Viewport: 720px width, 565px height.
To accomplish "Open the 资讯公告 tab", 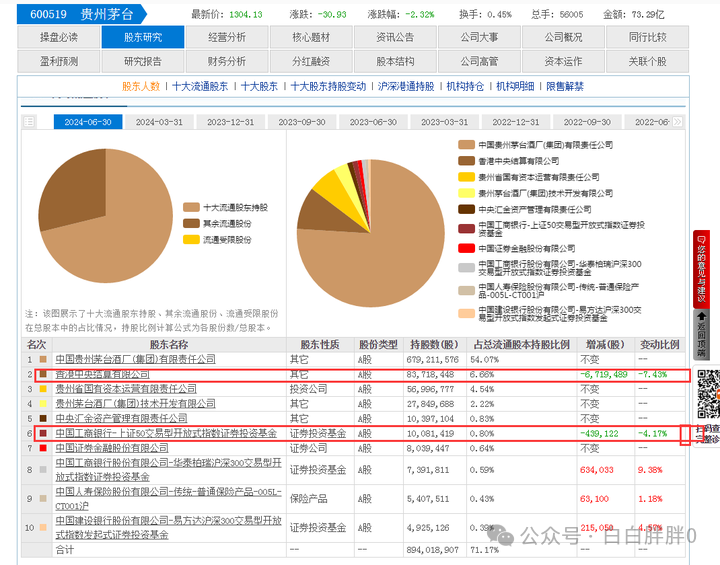I will point(395,37).
